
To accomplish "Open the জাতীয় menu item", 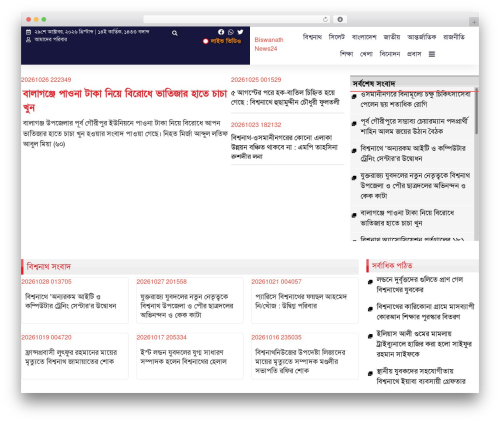I will tap(392, 37).
